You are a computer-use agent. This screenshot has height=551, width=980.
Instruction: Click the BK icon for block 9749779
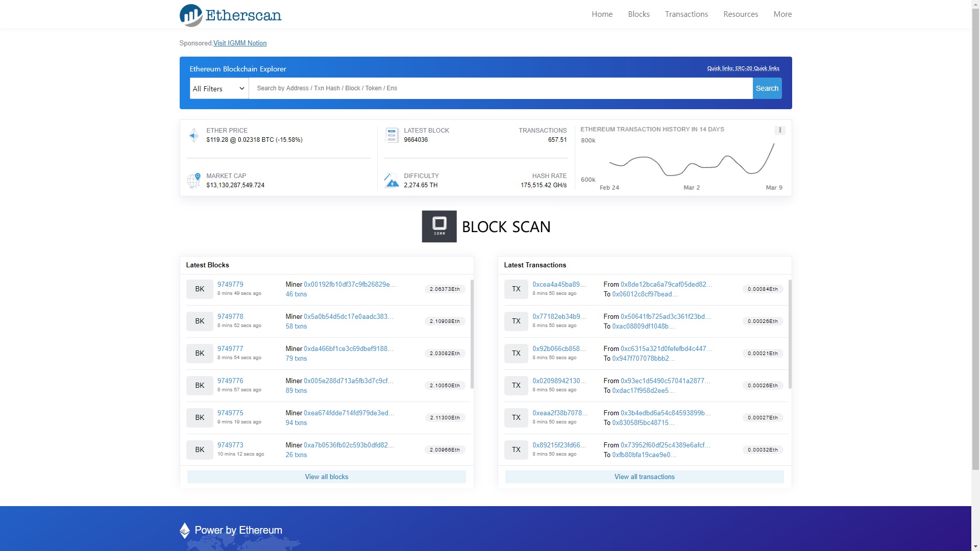point(200,289)
